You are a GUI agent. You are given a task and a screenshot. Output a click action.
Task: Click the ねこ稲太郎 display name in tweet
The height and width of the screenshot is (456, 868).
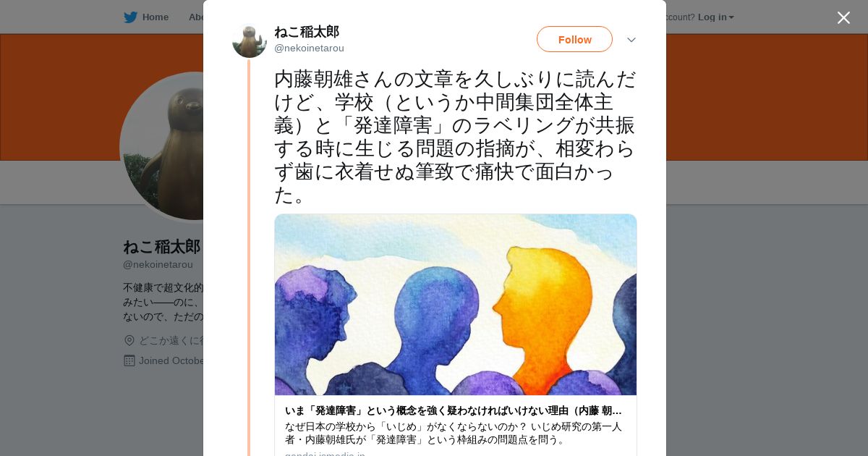307,31
